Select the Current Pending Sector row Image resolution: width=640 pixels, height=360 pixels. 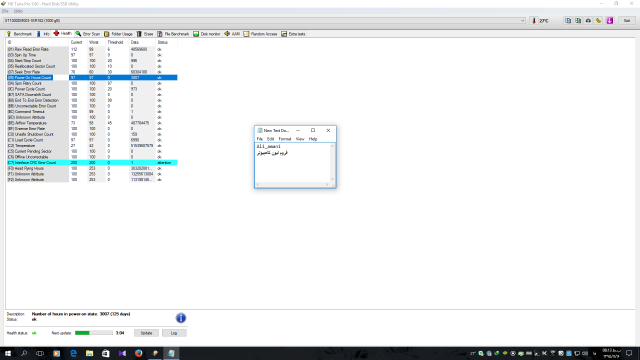click(92, 151)
